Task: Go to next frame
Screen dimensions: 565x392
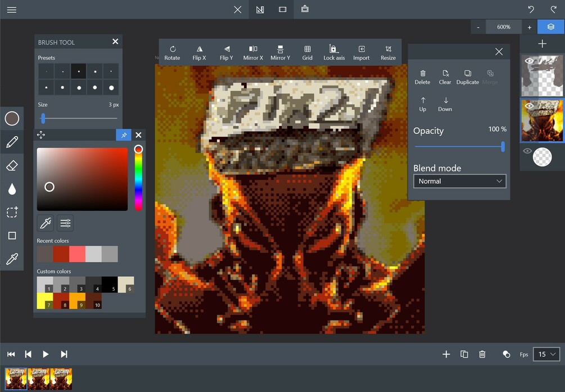Action: (x=64, y=354)
